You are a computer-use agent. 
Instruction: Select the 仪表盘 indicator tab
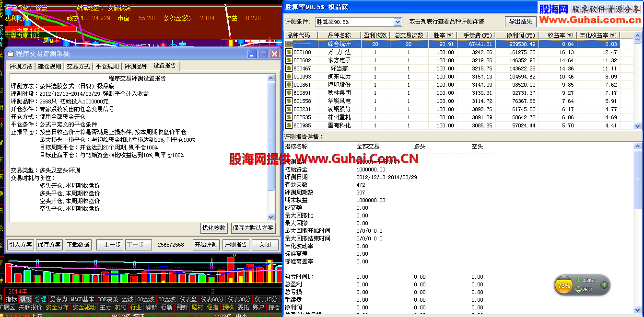pos(187,299)
